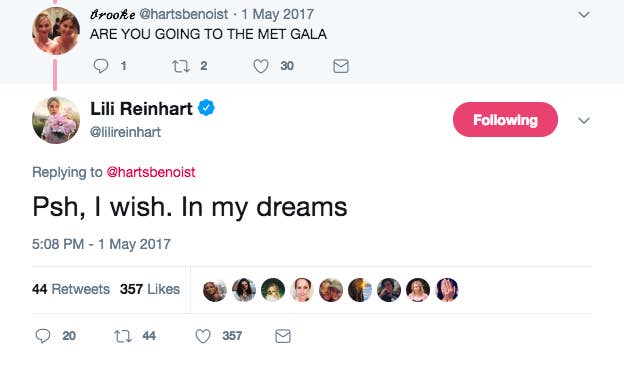Image resolution: width=624 pixels, height=368 pixels.
Task: Toggle the Following button for Lili Reinhart
Action: [x=505, y=119]
